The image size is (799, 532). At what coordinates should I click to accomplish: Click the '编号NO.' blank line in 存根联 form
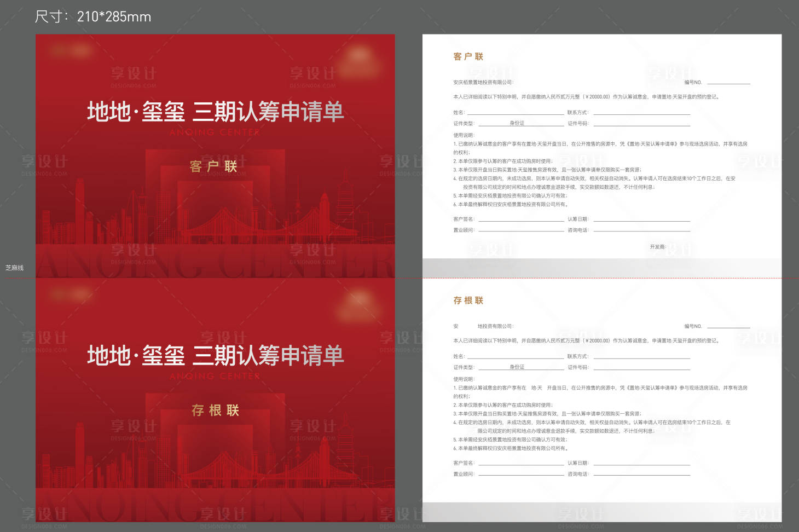728,327
